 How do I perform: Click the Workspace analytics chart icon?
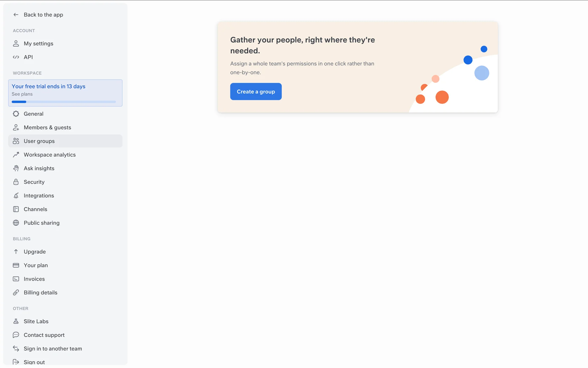coord(16,155)
